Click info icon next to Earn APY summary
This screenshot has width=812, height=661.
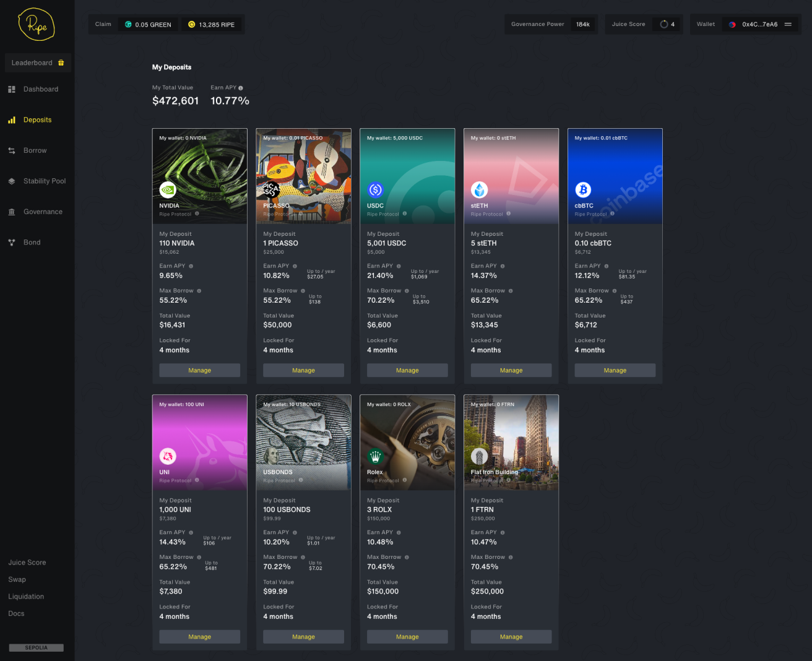[241, 88]
